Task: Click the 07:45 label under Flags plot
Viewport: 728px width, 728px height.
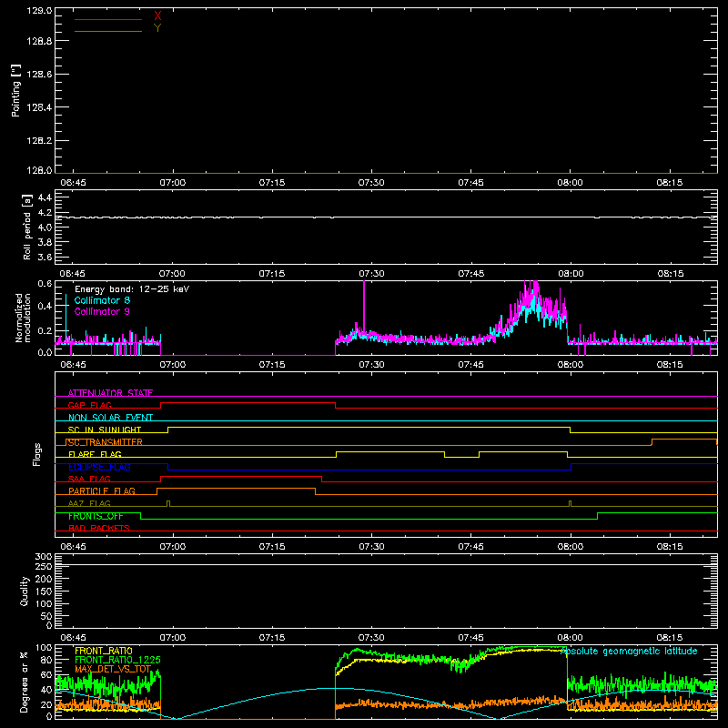Action: (470, 547)
